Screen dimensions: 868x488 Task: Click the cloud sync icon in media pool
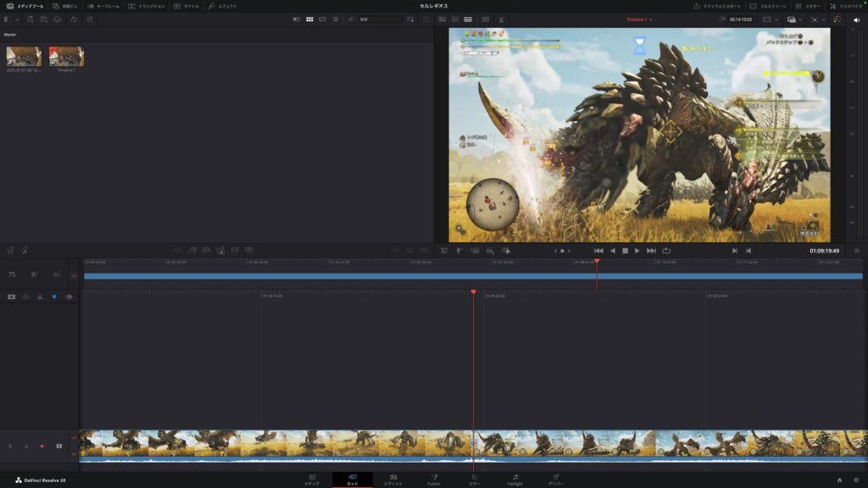[58, 19]
